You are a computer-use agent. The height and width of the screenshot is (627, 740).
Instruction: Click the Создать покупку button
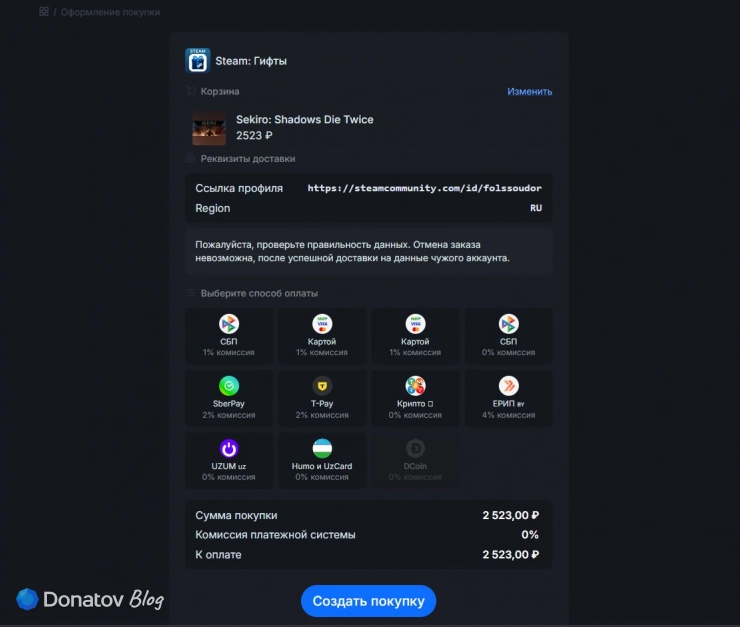click(368, 601)
